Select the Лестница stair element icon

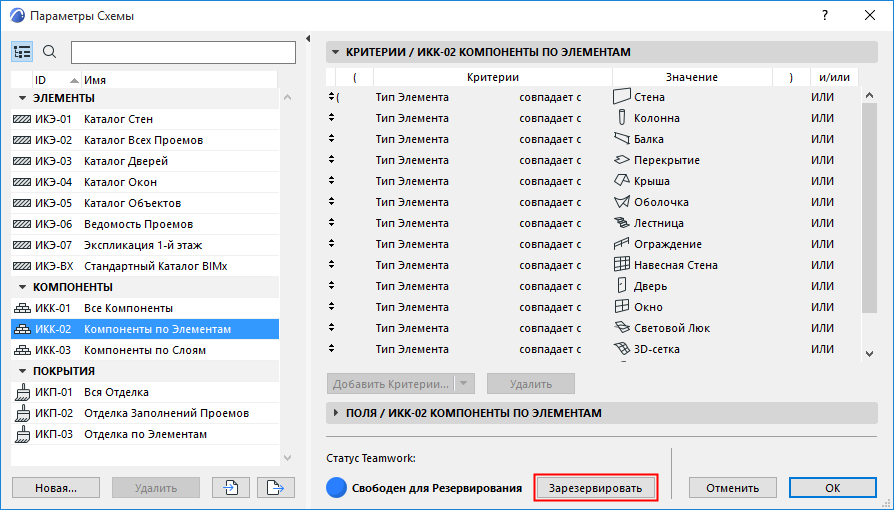click(622, 223)
